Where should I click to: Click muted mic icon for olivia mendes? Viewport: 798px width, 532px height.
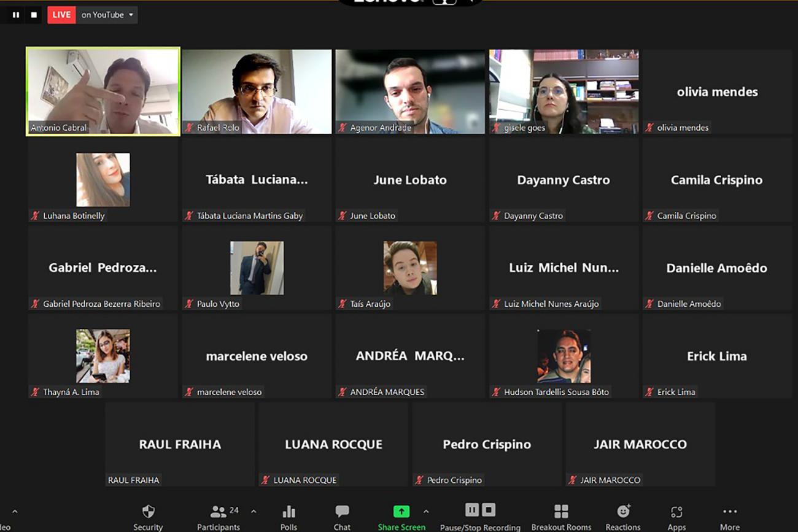[x=650, y=128]
